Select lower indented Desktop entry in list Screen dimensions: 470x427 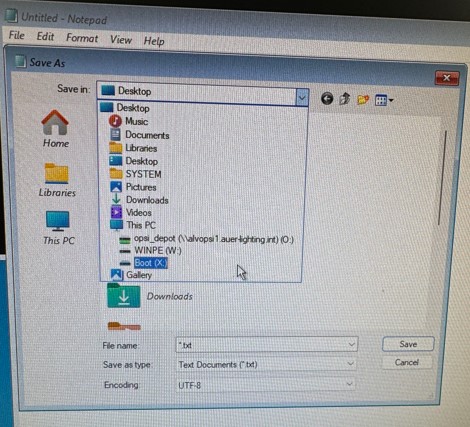[203, 161]
